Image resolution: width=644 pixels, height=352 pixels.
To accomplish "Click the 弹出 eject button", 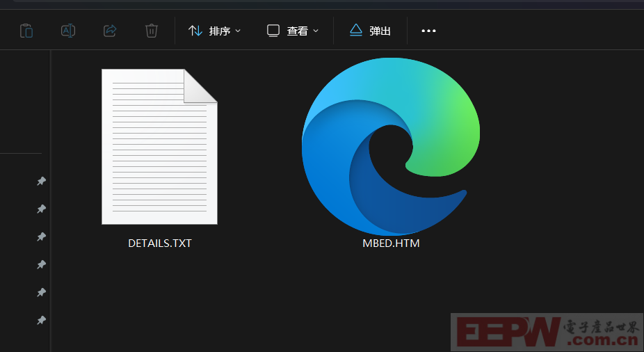I will [x=370, y=31].
